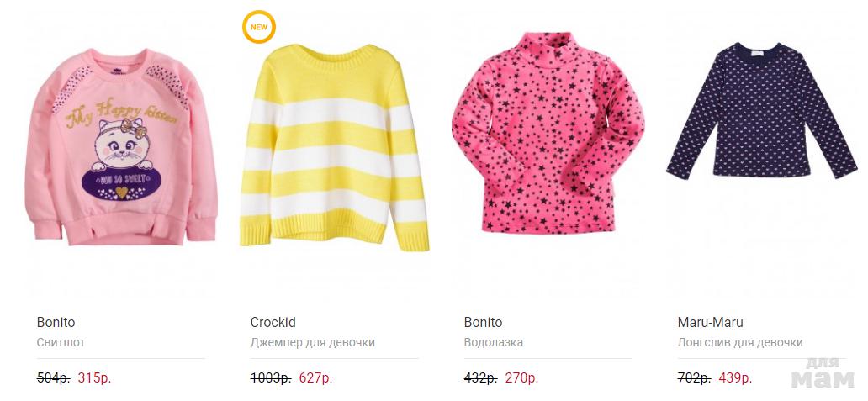Click the Maru-Maru brand name
The image size is (868, 401).
[x=710, y=323]
